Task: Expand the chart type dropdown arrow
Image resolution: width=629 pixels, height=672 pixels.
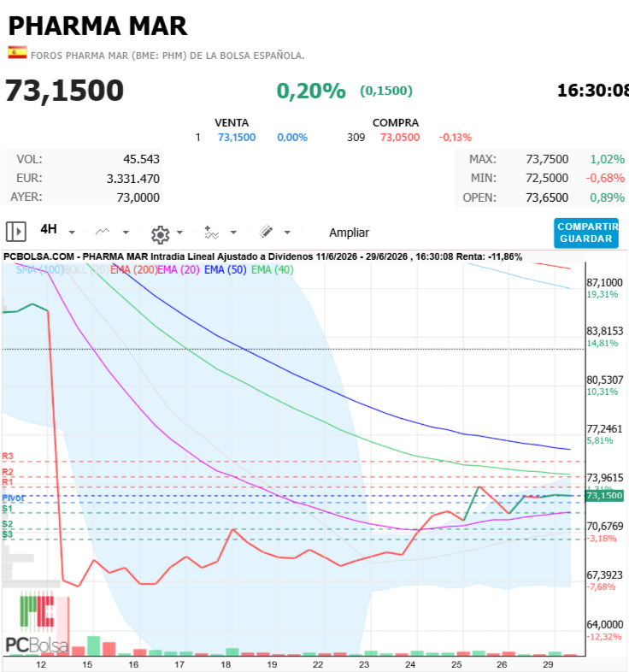Action: pyautogui.click(x=126, y=233)
